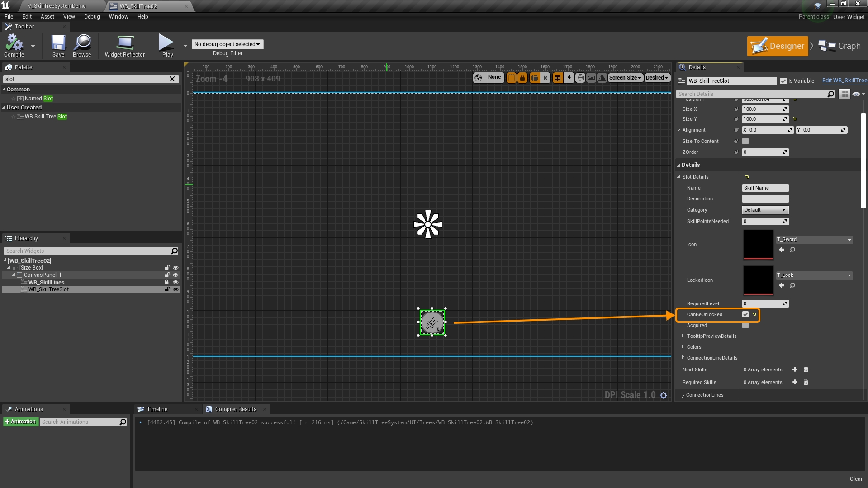Click the T_Sword icon thumbnail
Image resolution: width=868 pixels, height=488 pixels.
[758, 245]
